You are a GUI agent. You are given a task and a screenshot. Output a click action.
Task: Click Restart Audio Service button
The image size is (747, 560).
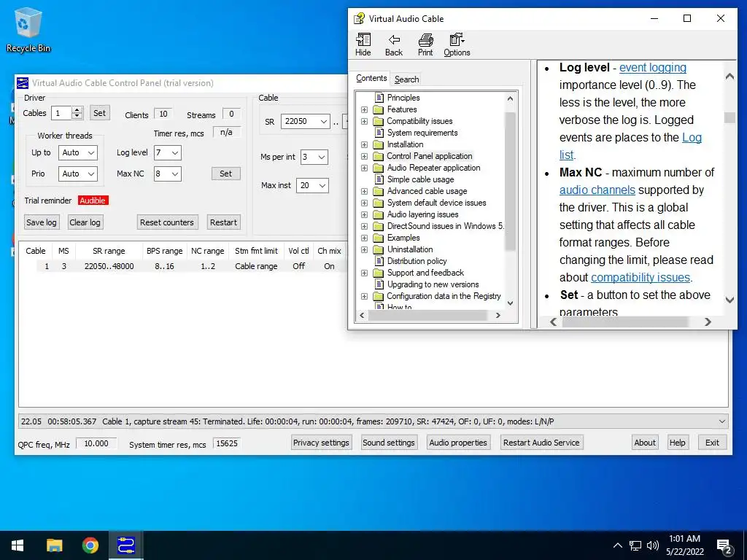[x=541, y=443]
